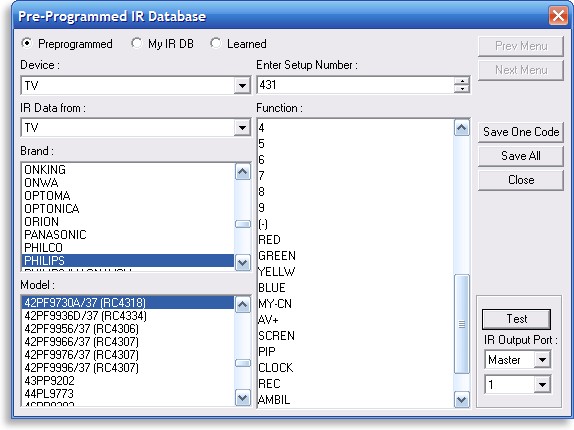Click the Save All button
The width and height of the screenshot is (574, 430).
coord(521,156)
